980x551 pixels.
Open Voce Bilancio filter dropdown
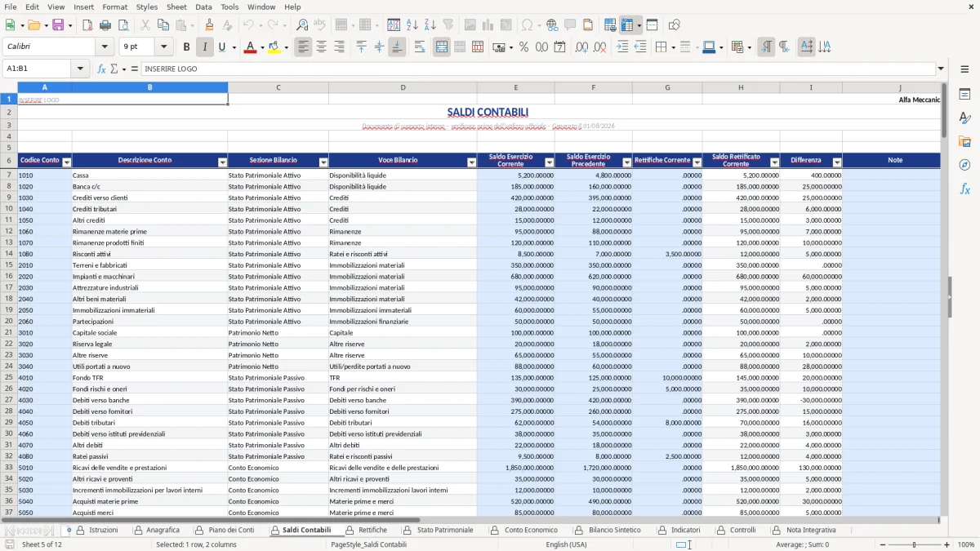471,162
